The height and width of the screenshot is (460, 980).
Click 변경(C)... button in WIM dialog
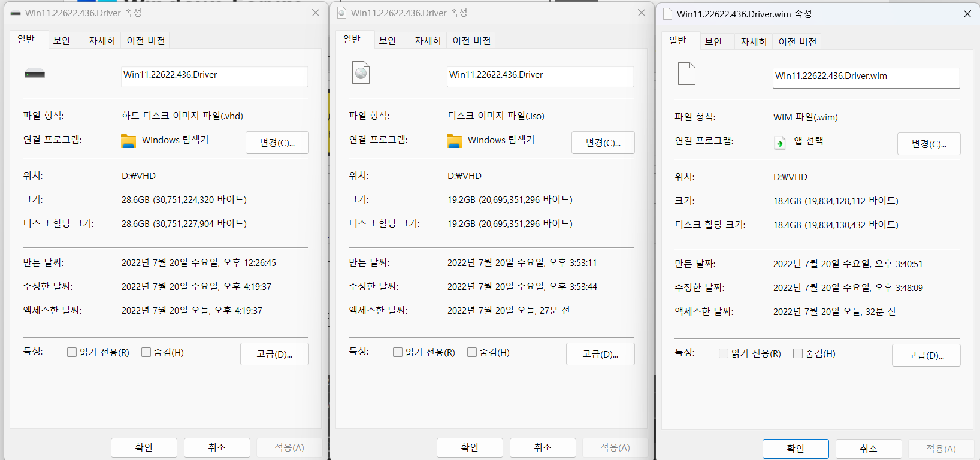929,144
